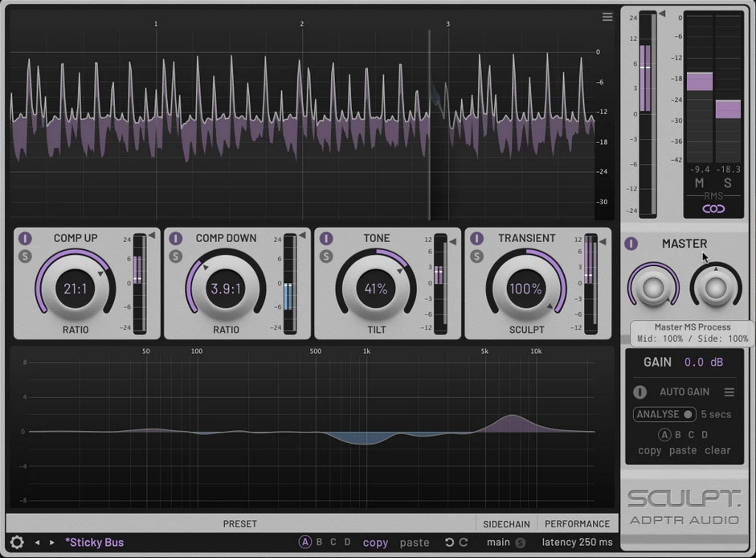The height and width of the screenshot is (558, 756).
Task: Click the S side channel label
Action: click(x=728, y=183)
